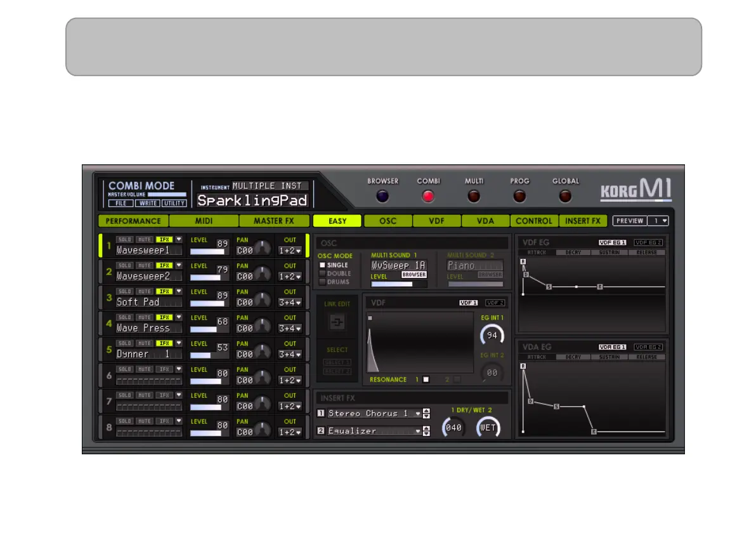Click the DRY/WET 2 knob showing WET
Viewport: 756px width, 533px height.
[488, 428]
